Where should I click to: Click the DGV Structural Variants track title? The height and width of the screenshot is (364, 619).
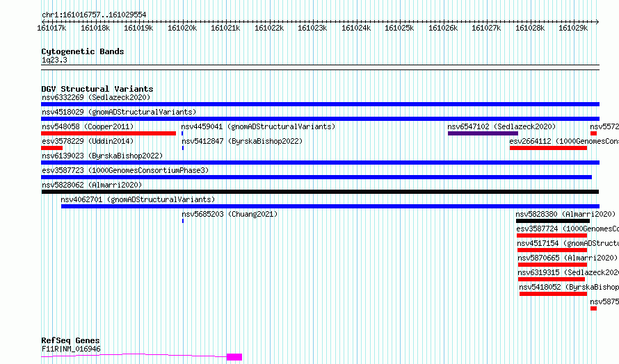click(x=97, y=89)
